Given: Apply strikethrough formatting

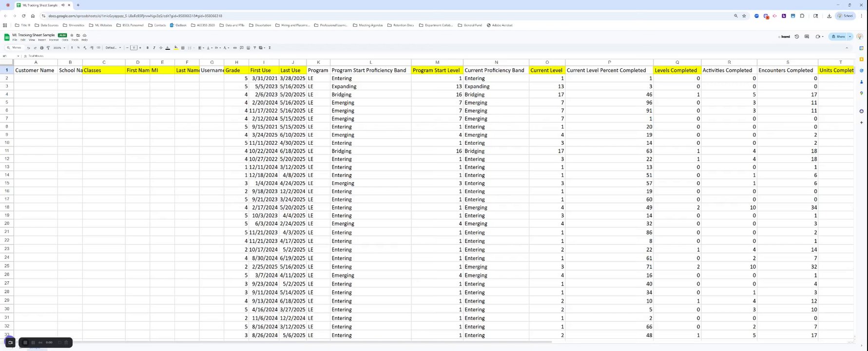Looking at the screenshot, I should (161, 48).
